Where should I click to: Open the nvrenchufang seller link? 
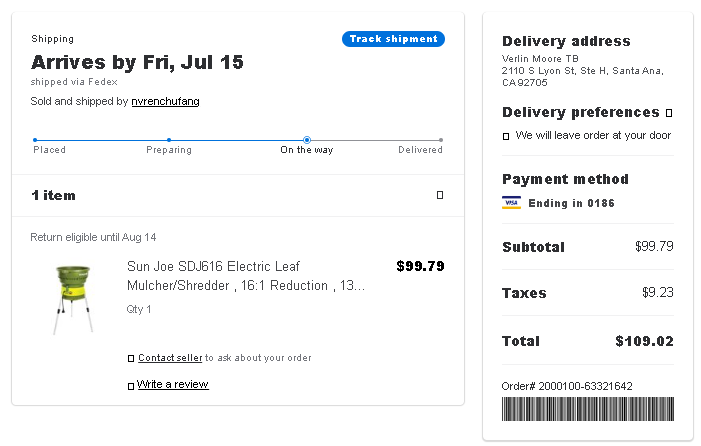[x=165, y=101]
